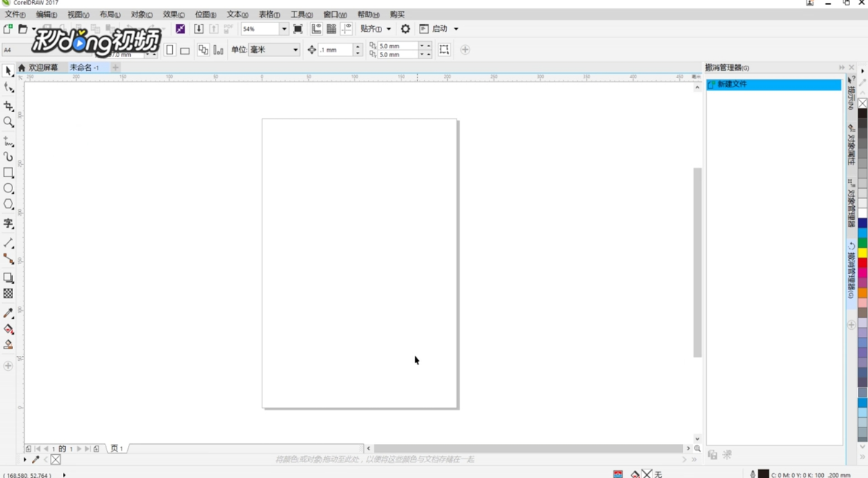Click the treat-all-objects-as-filled frame icon
This screenshot has height=478, width=868.
pyautogui.click(x=444, y=50)
